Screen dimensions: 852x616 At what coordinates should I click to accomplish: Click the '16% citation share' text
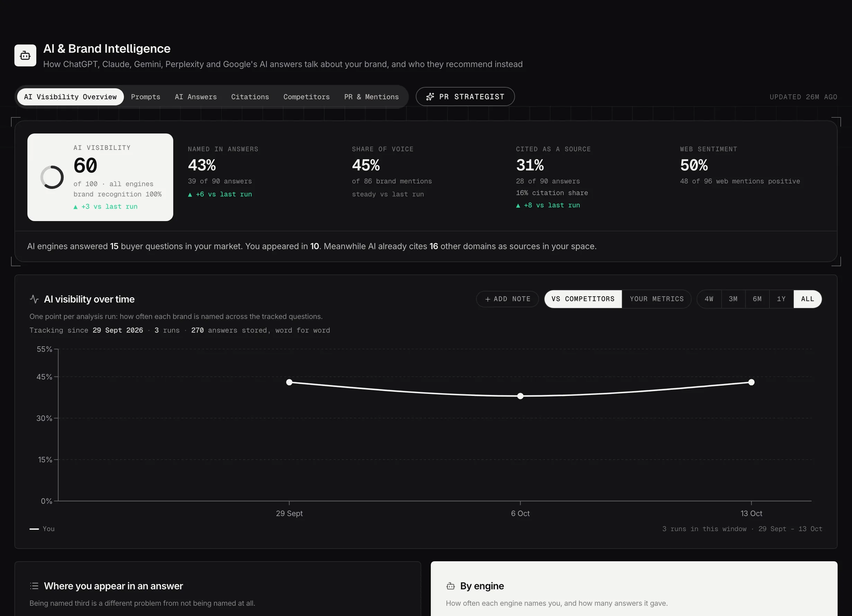[552, 193]
